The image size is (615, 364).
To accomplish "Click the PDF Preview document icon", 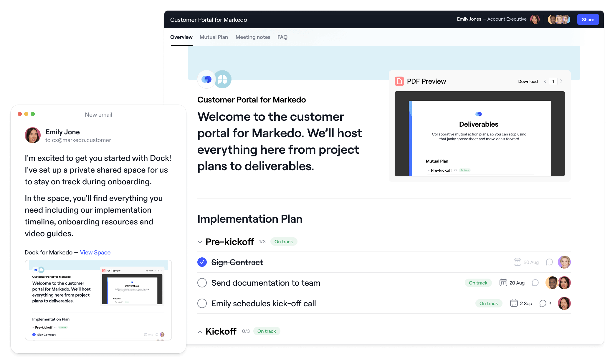I will point(400,81).
